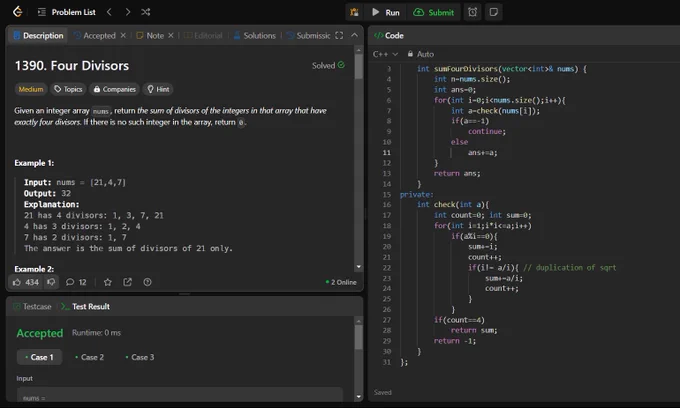Open the Editorial tab

point(203,36)
